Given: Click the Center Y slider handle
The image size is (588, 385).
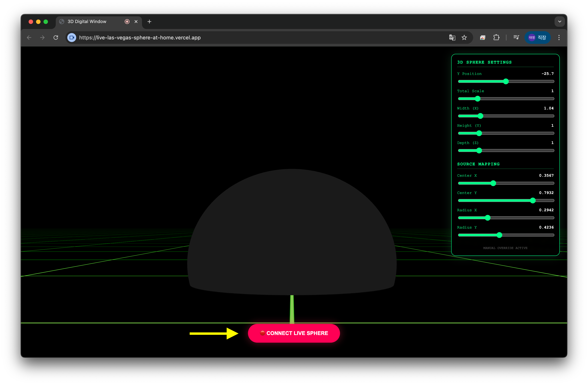Looking at the screenshot, I should 533,200.
